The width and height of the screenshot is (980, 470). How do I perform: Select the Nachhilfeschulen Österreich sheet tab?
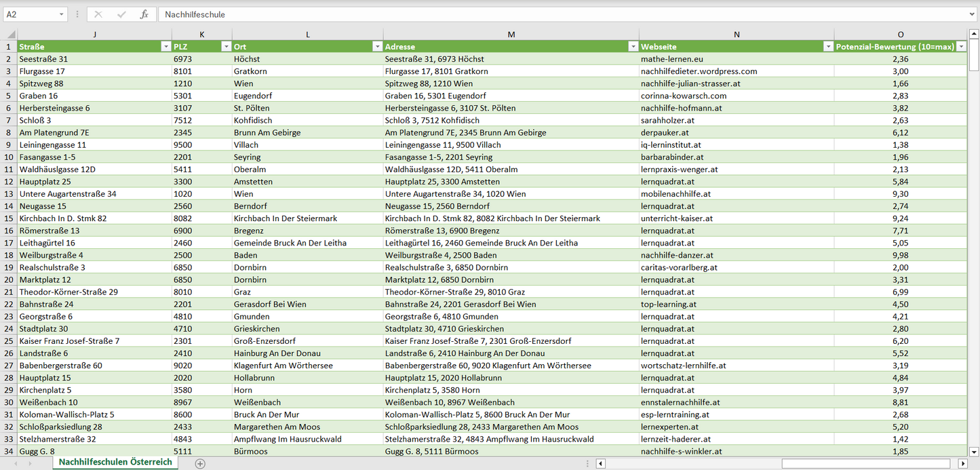115,462
